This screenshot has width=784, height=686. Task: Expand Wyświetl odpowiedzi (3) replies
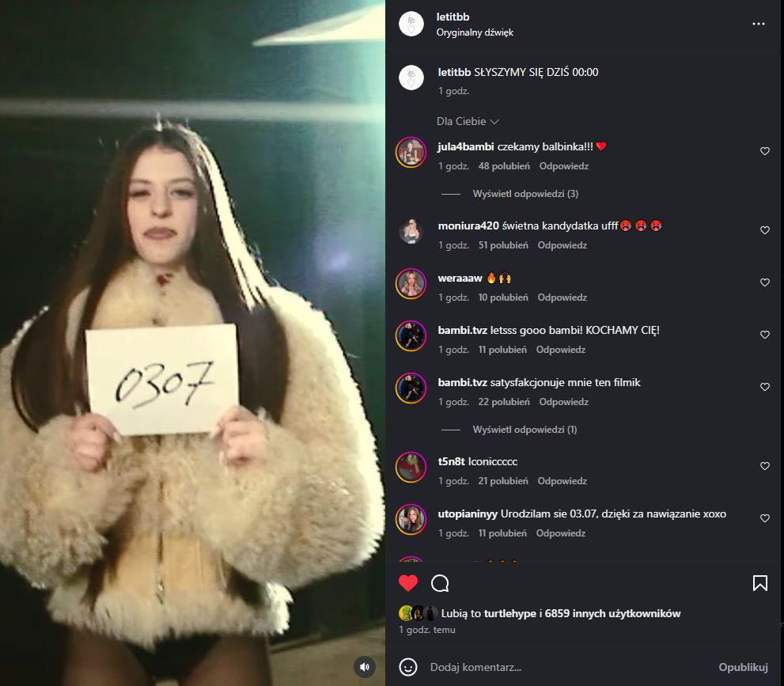pos(525,194)
